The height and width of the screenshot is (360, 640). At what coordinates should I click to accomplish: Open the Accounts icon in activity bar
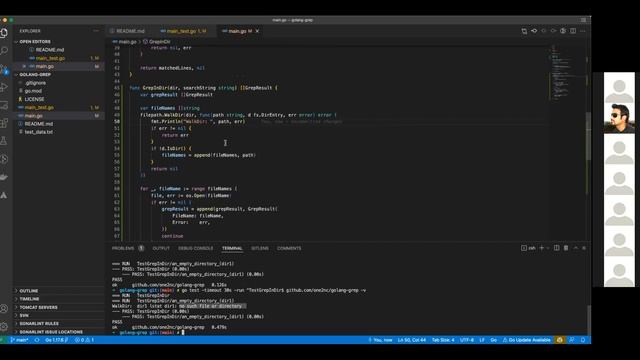4,309
